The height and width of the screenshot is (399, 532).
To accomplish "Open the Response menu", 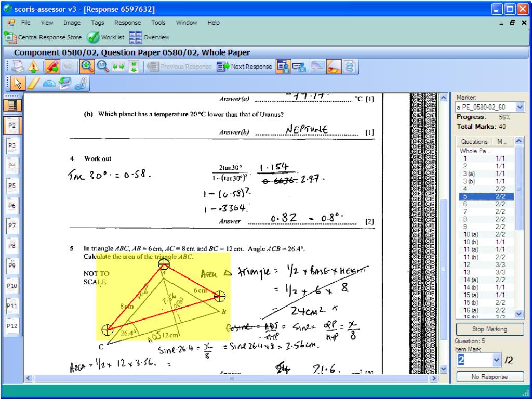I will (128, 23).
